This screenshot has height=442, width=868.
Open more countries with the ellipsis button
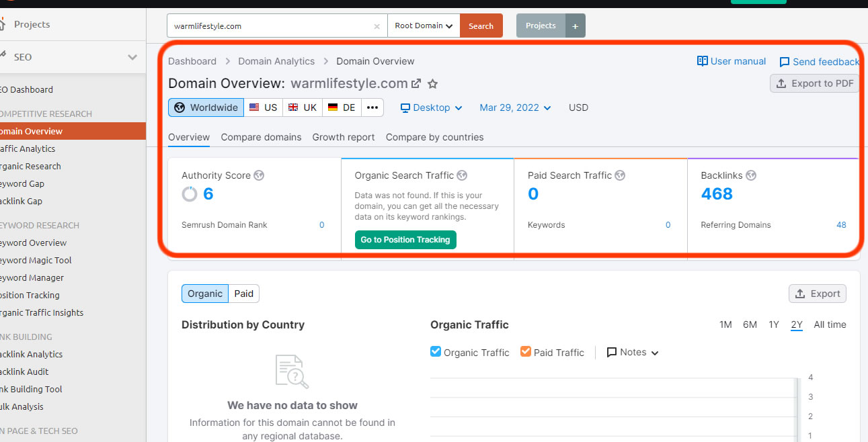(372, 107)
